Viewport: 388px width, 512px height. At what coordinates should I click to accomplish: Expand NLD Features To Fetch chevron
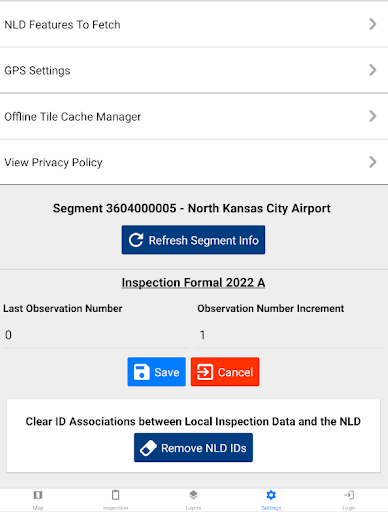373,24
